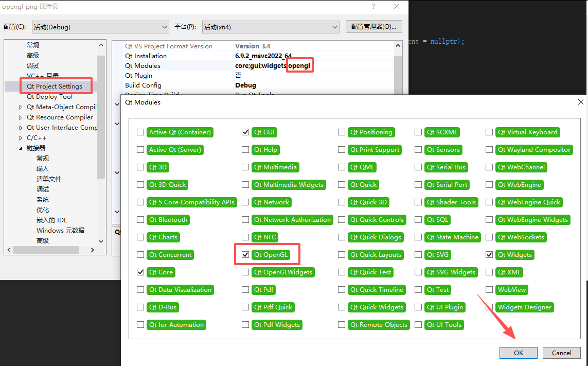Viewport: 588px width, 366px height.
Task: Expand Qt Meta-Object Compiler node
Action: point(21,108)
